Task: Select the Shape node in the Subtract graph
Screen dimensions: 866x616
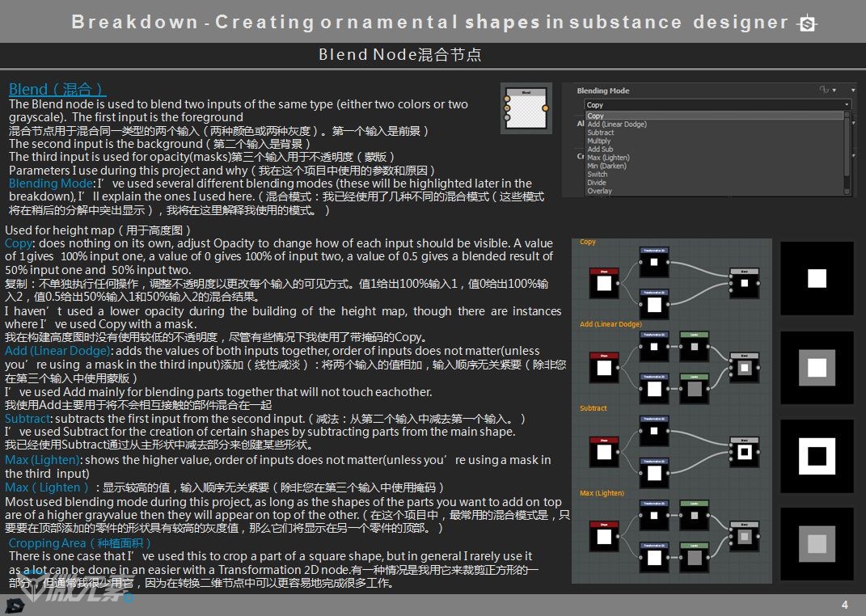Action: tap(604, 452)
